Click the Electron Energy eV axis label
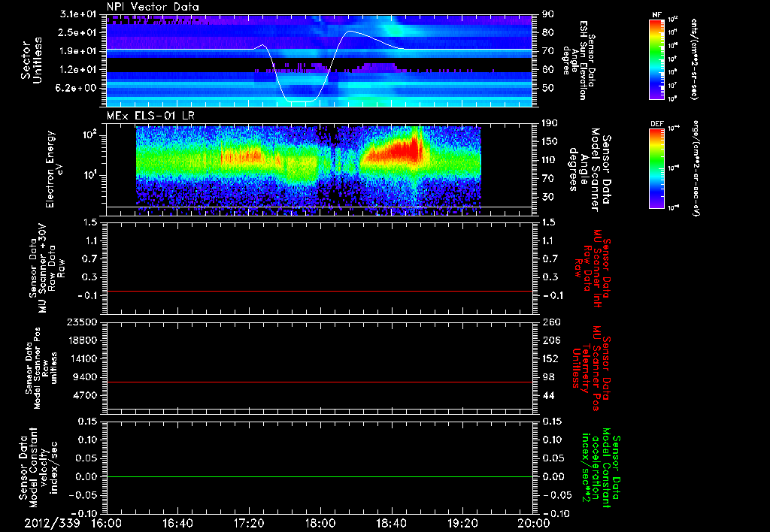Viewport: 770px width, 532px height. tap(53, 169)
